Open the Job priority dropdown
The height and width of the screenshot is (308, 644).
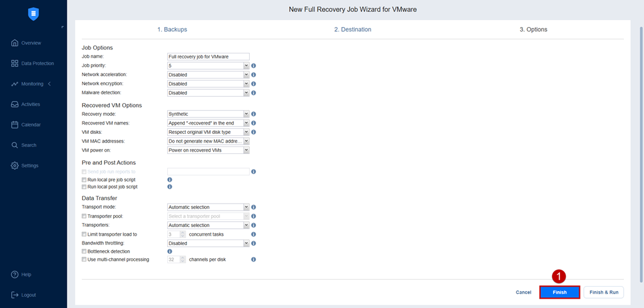(x=208, y=66)
